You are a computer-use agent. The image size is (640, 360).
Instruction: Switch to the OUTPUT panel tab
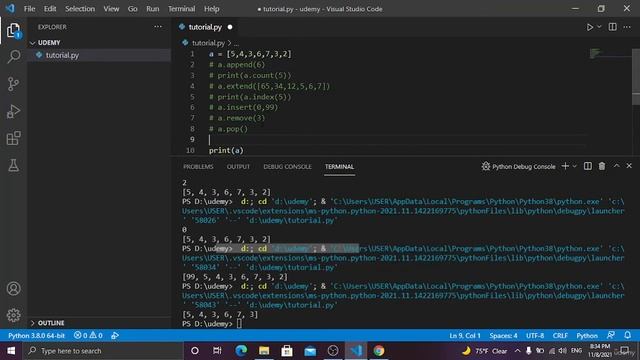(238, 167)
